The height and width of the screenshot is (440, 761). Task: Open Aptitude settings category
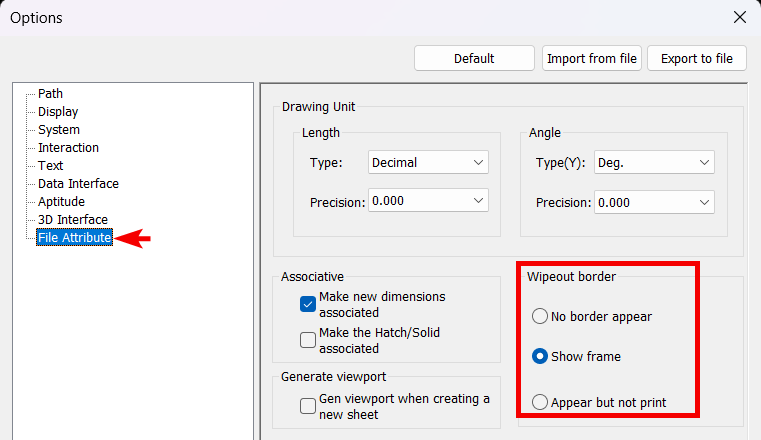(x=61, y=202)
